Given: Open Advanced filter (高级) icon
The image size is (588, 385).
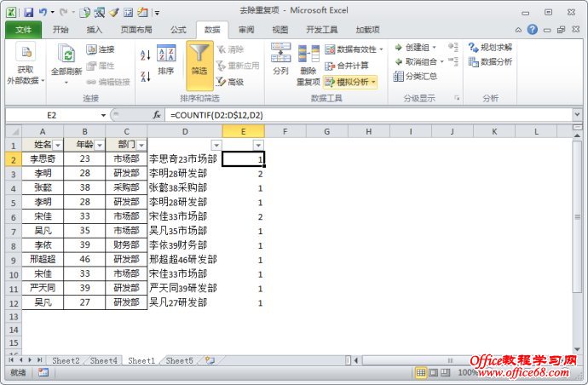Looking at the screenshot, I should pos(222,82).
